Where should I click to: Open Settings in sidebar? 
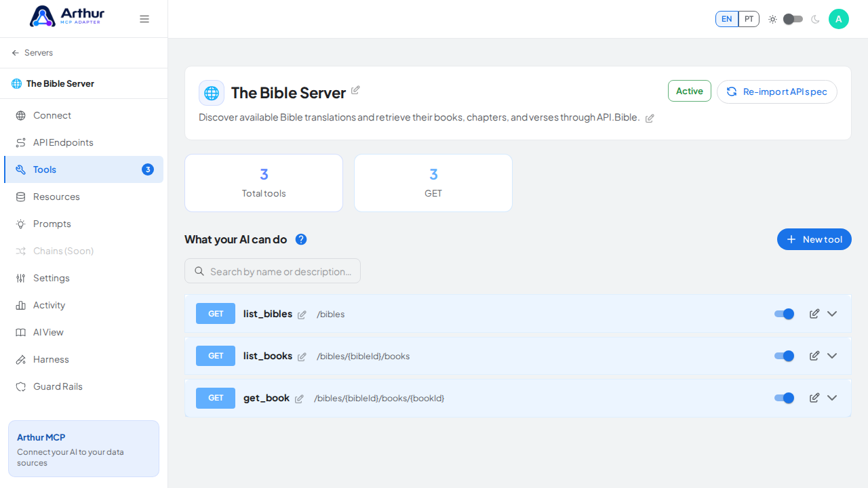(x=83, y=278)
